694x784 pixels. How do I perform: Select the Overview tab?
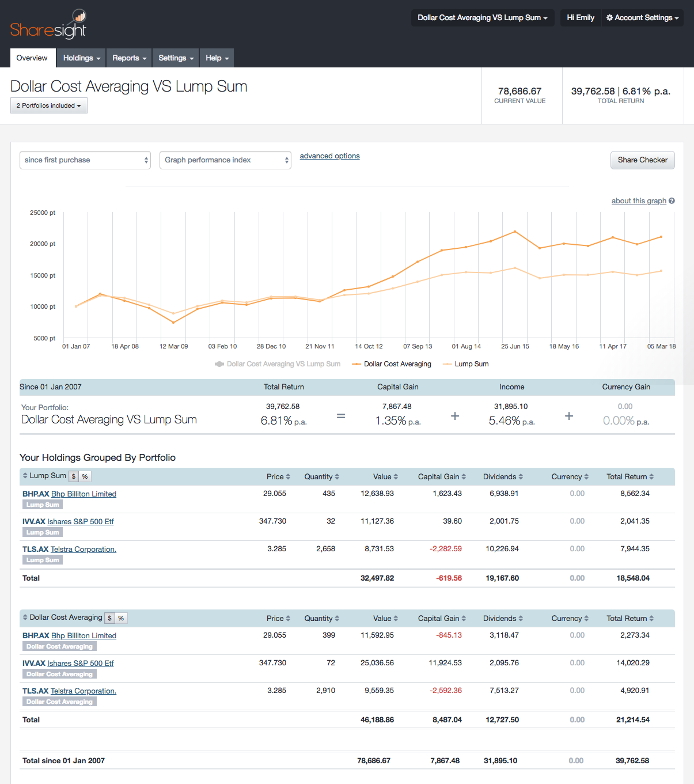pos(32,58)
